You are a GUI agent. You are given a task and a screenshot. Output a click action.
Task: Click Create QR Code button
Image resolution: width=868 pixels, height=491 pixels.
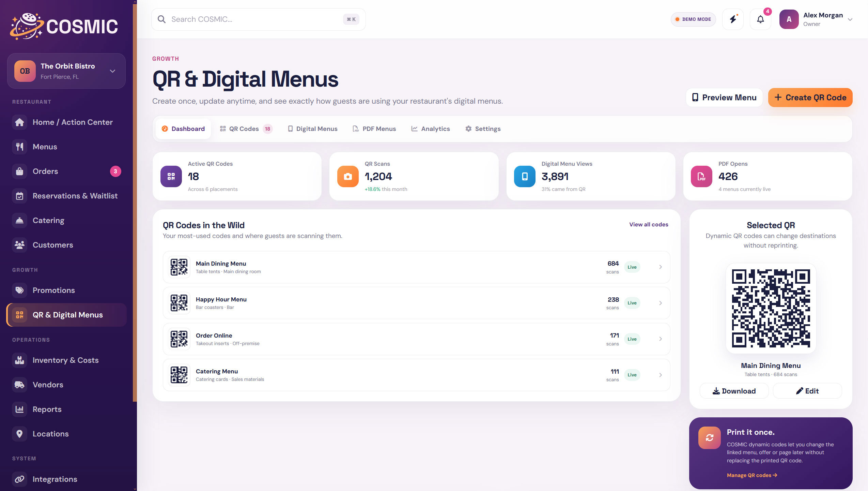810,98
